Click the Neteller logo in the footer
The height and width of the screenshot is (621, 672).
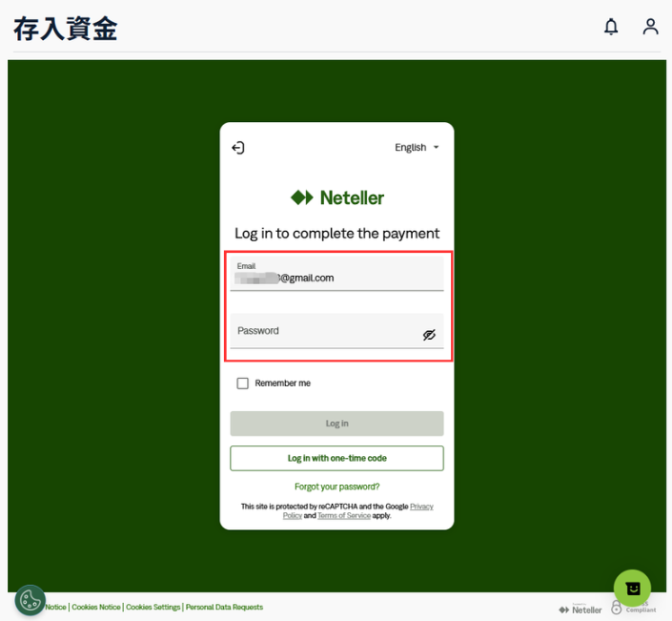coord(580,610)
